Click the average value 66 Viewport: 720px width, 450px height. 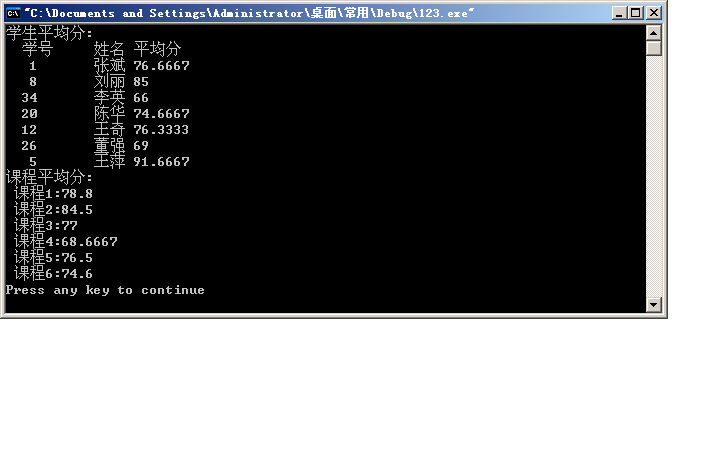coord(141,98)
